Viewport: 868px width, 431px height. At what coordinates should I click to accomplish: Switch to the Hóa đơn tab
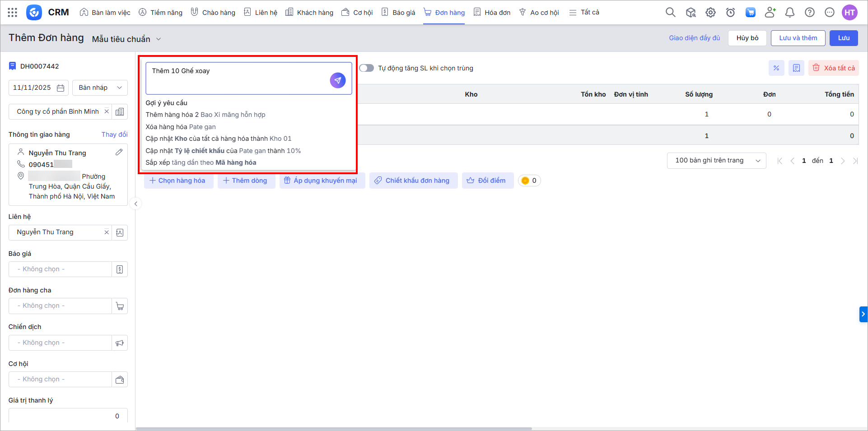pyautogui.click(x=491, y=13)
